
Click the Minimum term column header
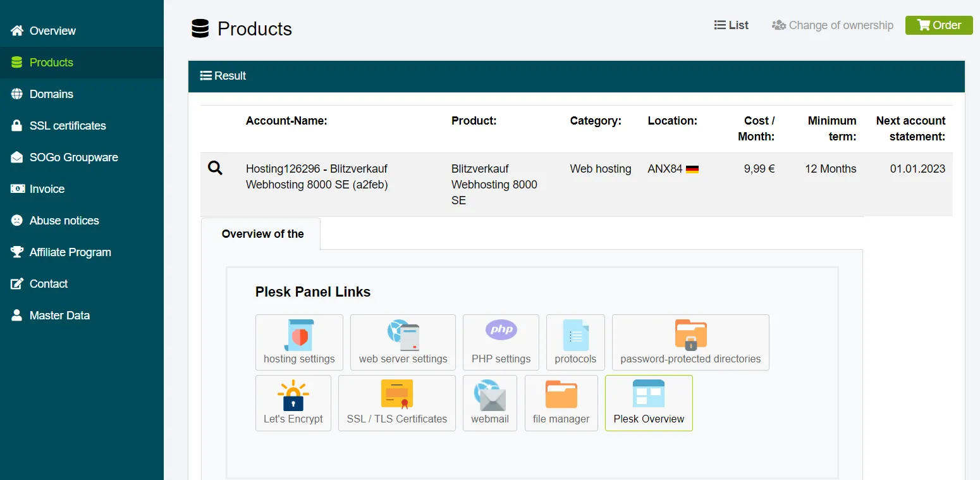[x=832, y=128]
